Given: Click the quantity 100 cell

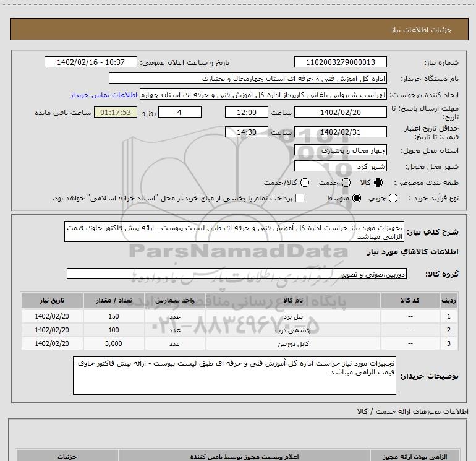Looking at the screenshot, I should [114, 330].
